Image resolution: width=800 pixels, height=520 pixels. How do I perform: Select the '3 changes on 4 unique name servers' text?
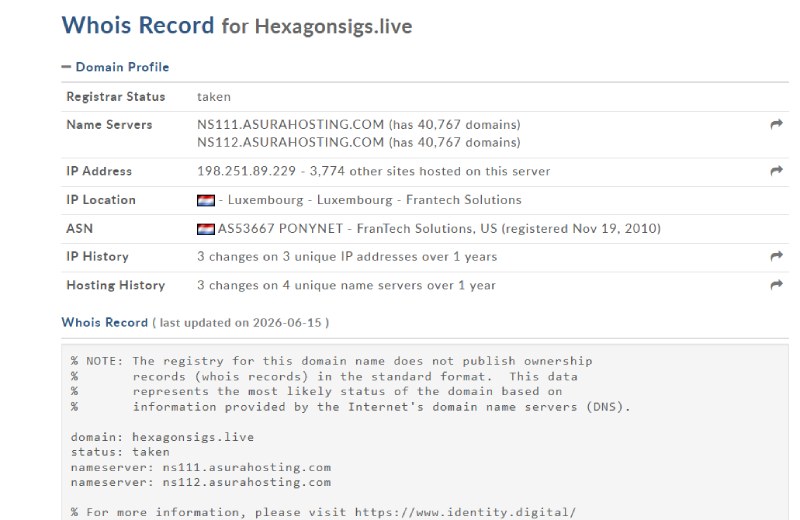click(x=346, y=285)
